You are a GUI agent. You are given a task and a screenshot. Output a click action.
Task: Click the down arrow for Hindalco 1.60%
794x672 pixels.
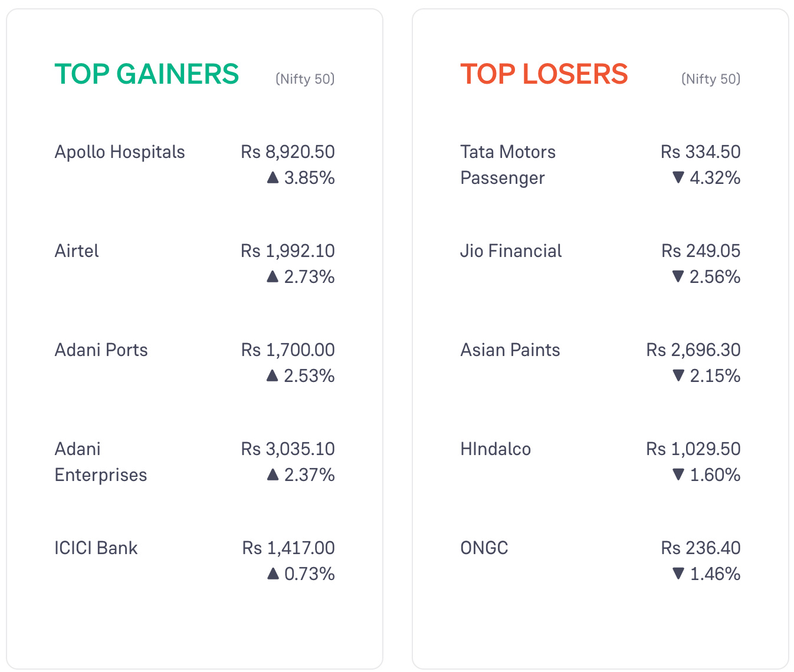pyautogui.click(x=678, y=475)
